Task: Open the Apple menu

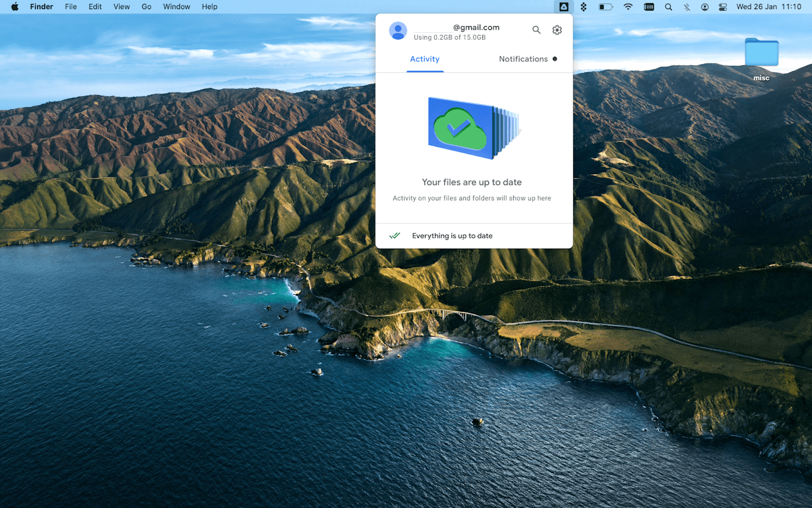Action: (15, 7)
